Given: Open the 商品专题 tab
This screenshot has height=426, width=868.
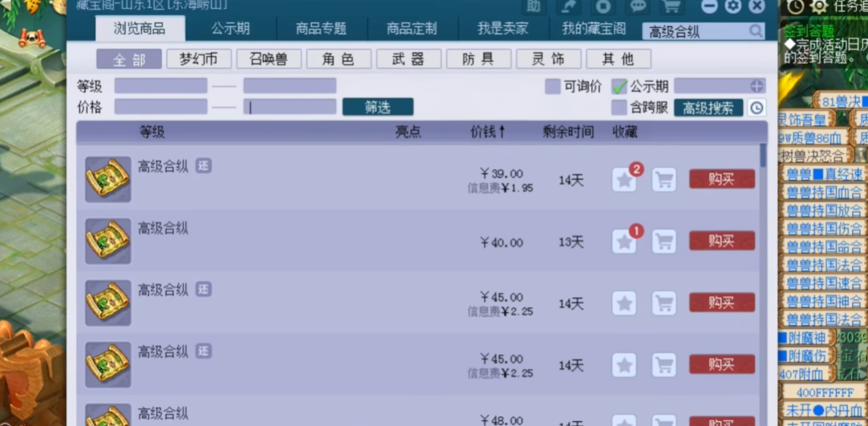Looking at the screenshot, I should tap(321, 29).
